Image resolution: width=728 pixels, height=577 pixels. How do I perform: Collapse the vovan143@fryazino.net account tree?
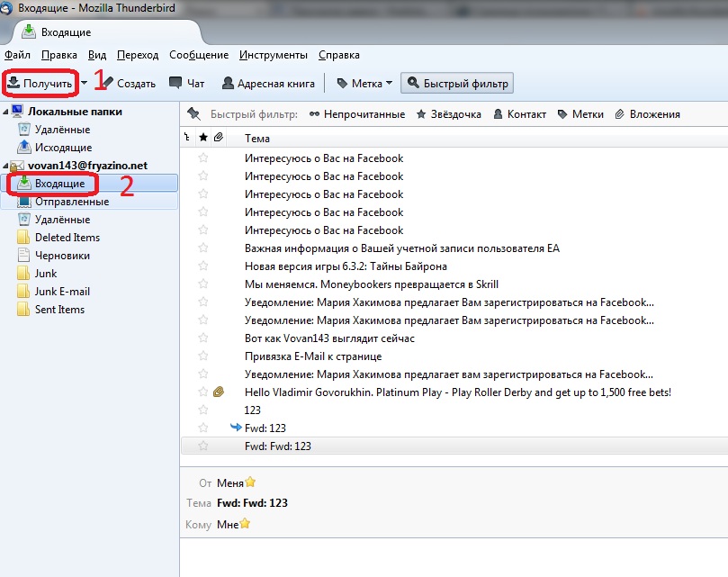pyautogui.click(x=5, y=166)
